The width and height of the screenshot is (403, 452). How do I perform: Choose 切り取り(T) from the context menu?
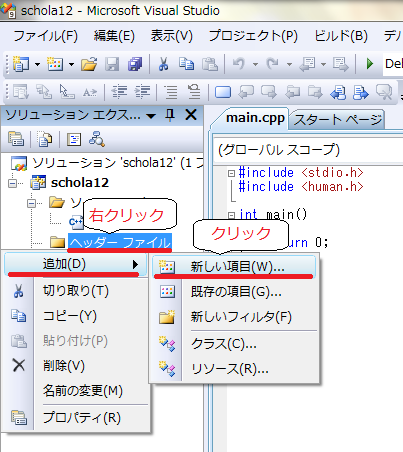[x=76, y=291]
